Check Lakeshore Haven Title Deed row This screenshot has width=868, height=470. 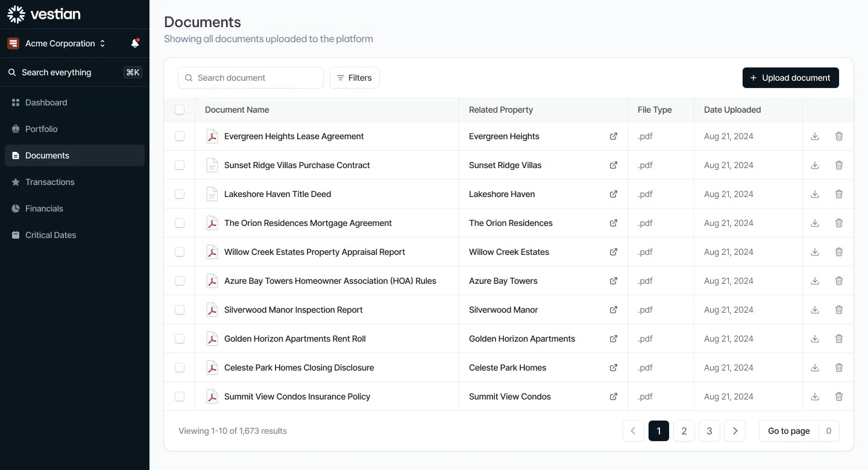[x=180, y=194]
